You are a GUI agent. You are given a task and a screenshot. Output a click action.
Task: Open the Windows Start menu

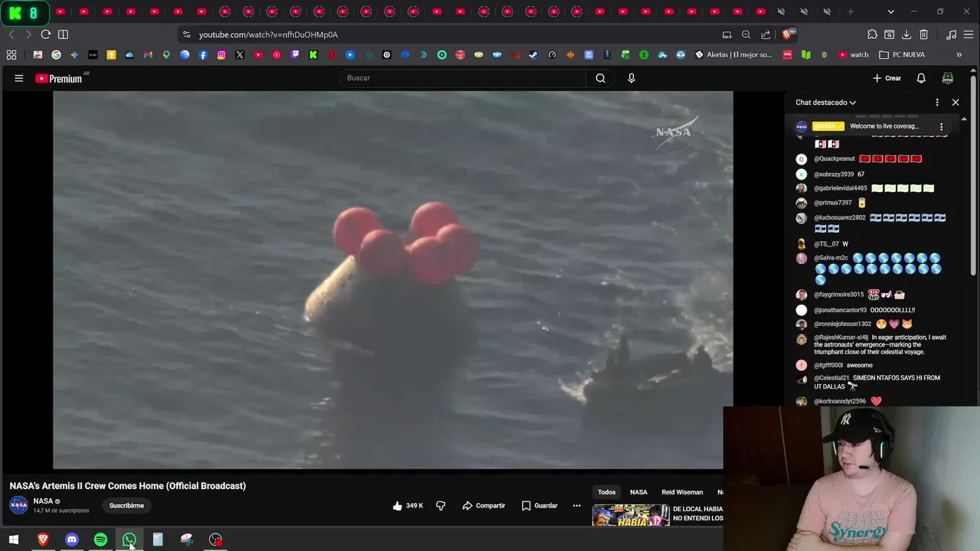pyautogui.click(x=14, y=540)
